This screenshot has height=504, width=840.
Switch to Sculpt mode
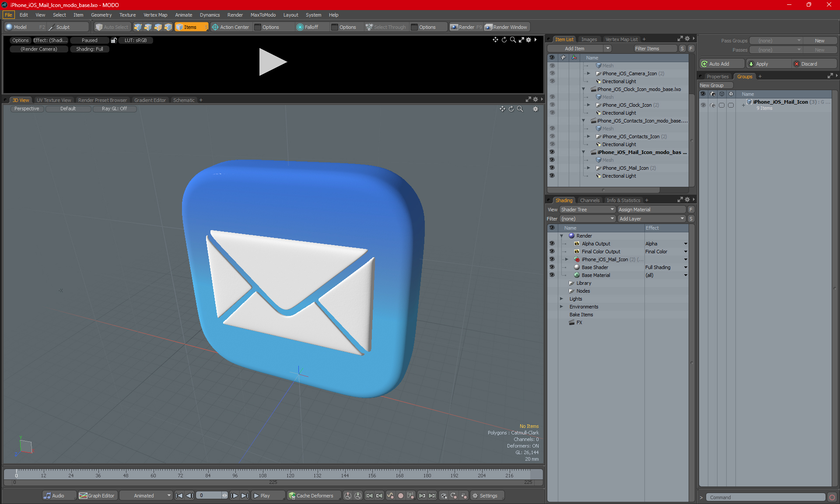(68, 27)
